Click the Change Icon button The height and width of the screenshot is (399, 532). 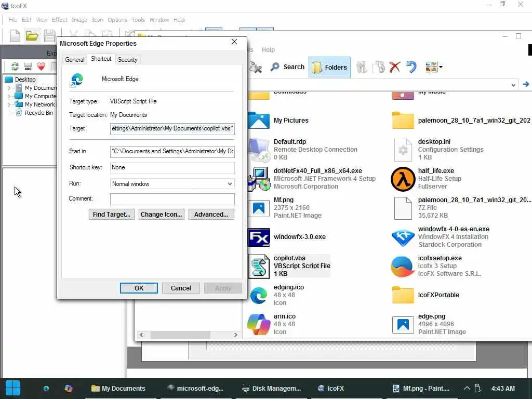[x=162, y=215]
